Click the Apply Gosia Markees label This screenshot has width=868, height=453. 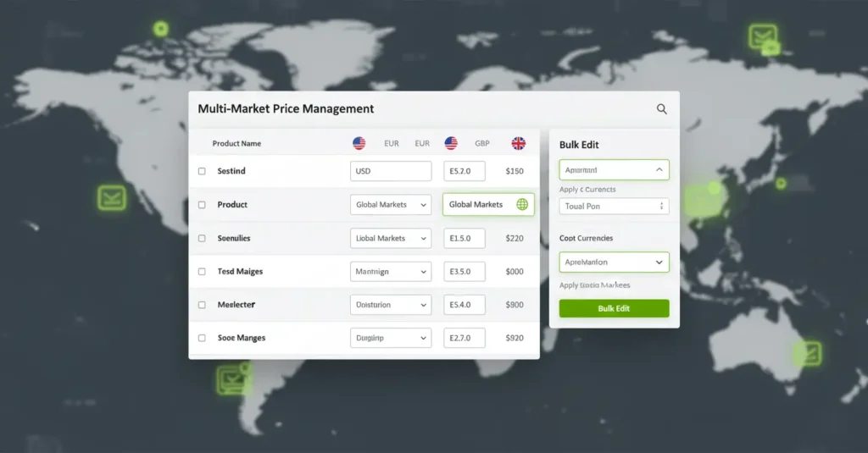(594, 285)
